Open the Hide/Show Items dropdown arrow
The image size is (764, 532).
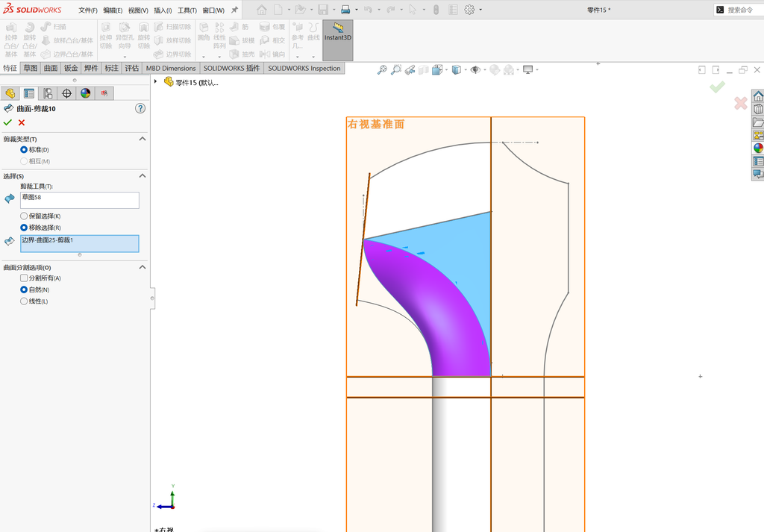point(484,70)
